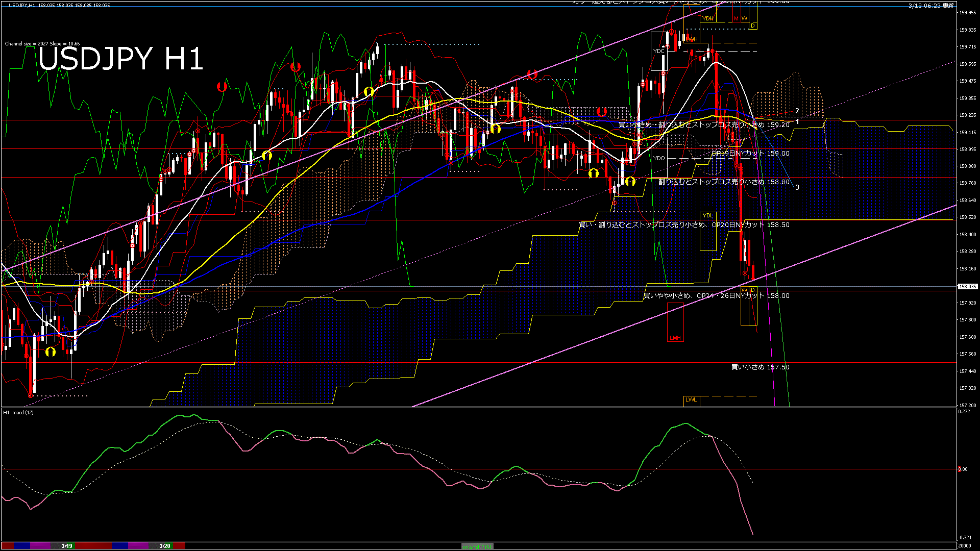Toggle the macd ON indicator button

point(477,546)
